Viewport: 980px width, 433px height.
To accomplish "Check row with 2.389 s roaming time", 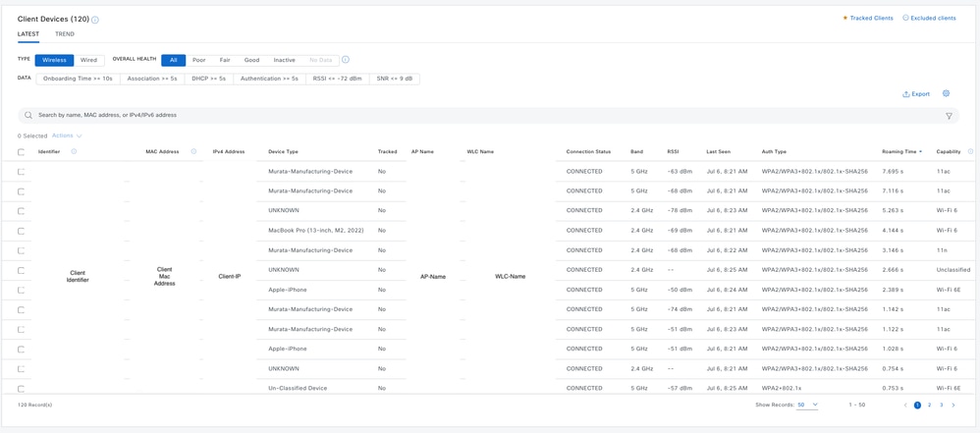I will point(22,290).
